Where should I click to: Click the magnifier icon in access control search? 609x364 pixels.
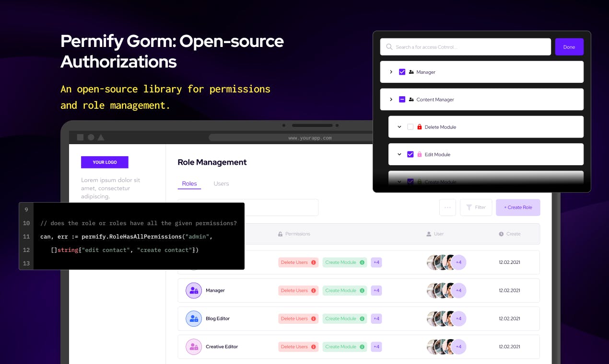click(389, 47)
